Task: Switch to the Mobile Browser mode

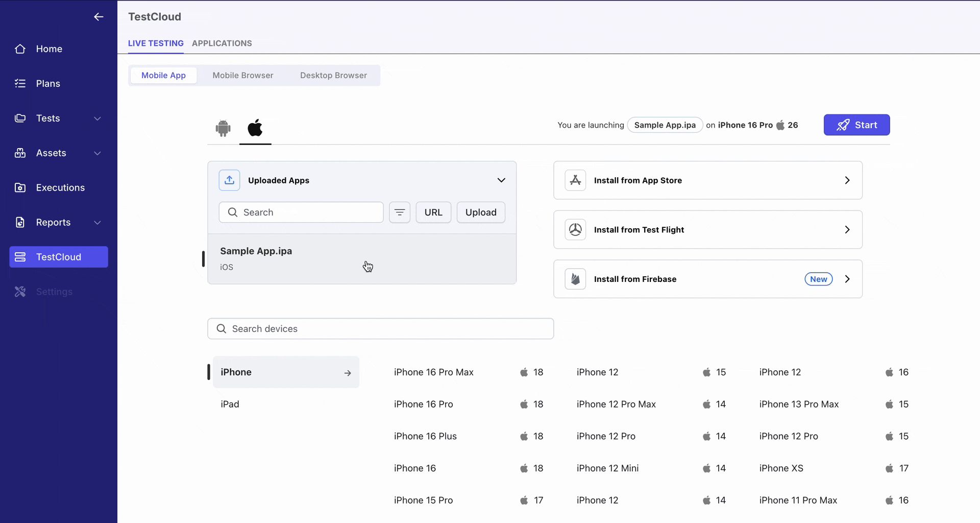Action: tap(243, 75)
